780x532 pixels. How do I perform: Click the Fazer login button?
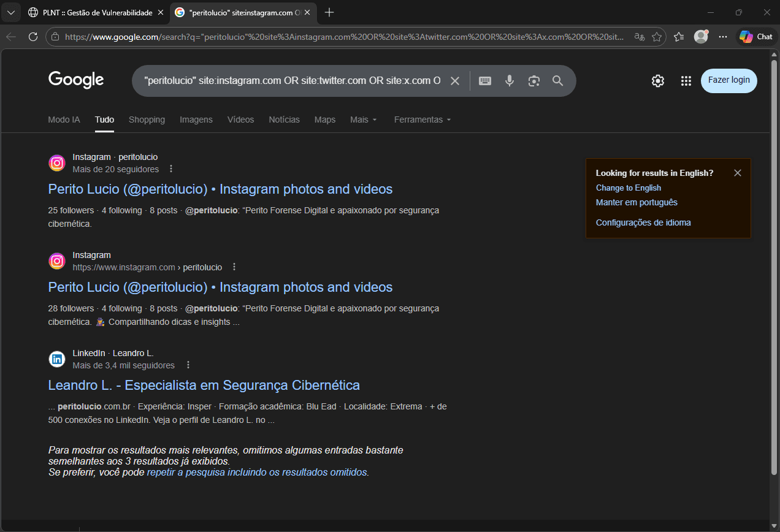(x=728, y=80)
